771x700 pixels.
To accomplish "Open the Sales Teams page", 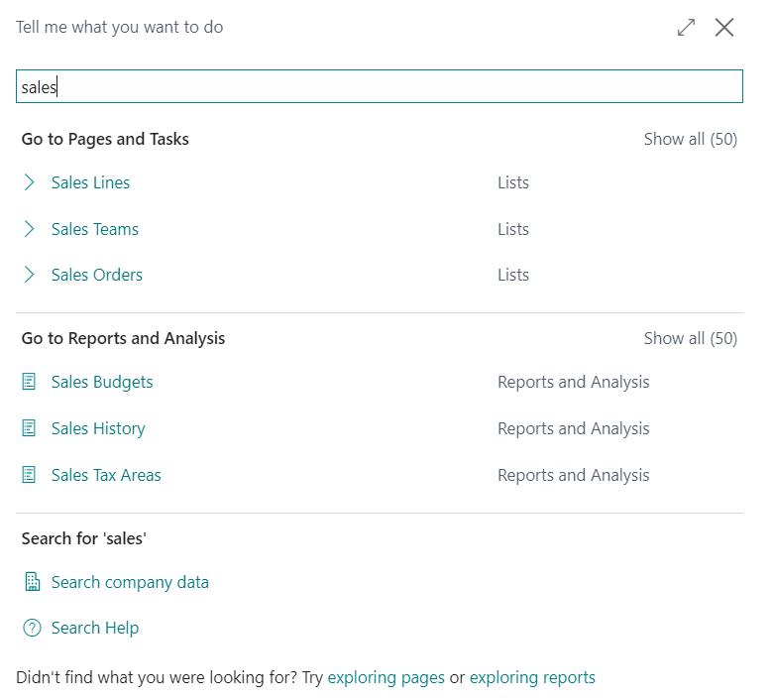I will 95,229.
